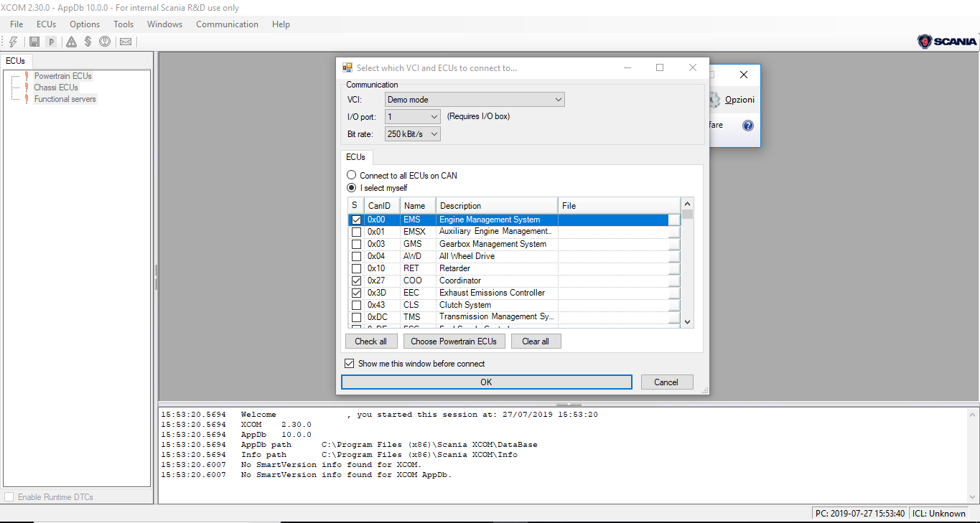Select the I select myself option
Viewport: 980px width, 523px height.
click(351, 188)
